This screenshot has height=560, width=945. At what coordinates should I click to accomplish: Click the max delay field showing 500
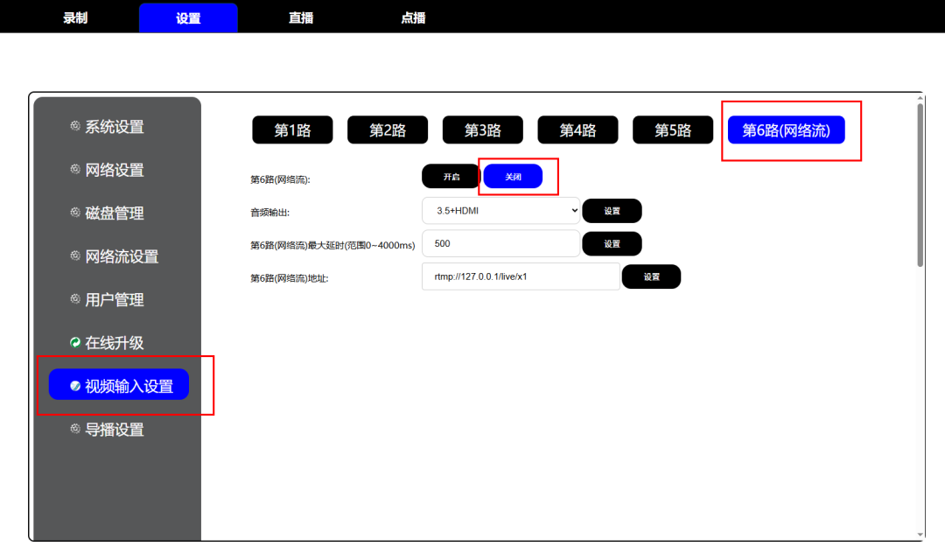pos(500,243)
